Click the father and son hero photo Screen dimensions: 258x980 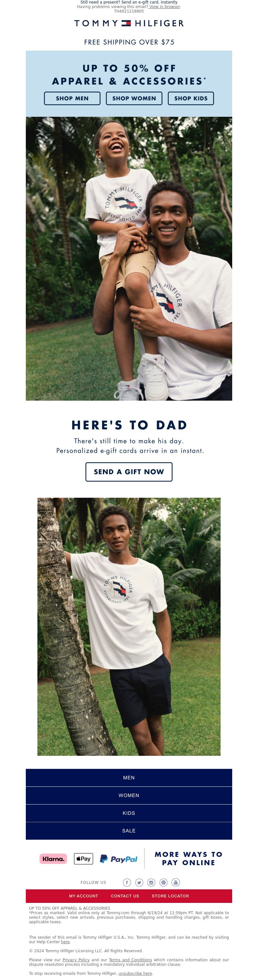point(129,259)
